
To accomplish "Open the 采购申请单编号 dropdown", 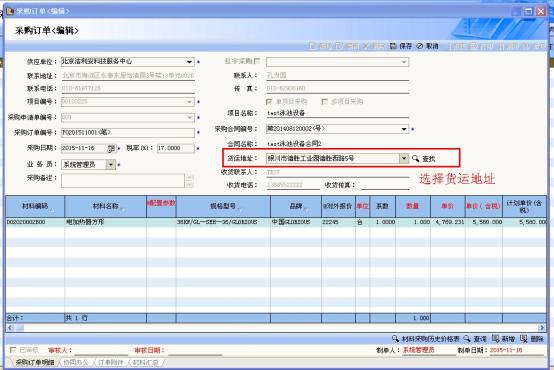I will 189,117.
